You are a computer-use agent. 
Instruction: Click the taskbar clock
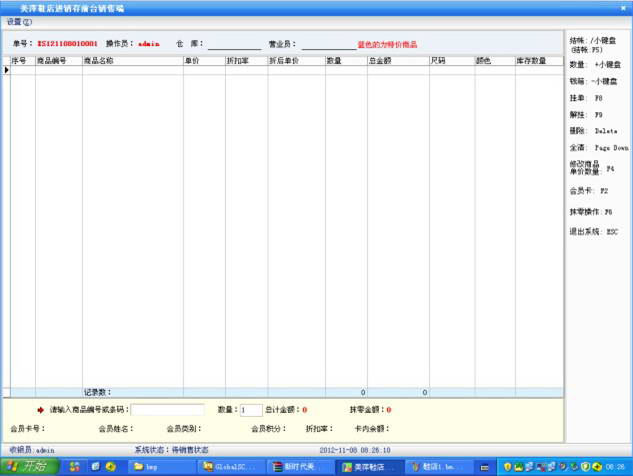point(615,467)
